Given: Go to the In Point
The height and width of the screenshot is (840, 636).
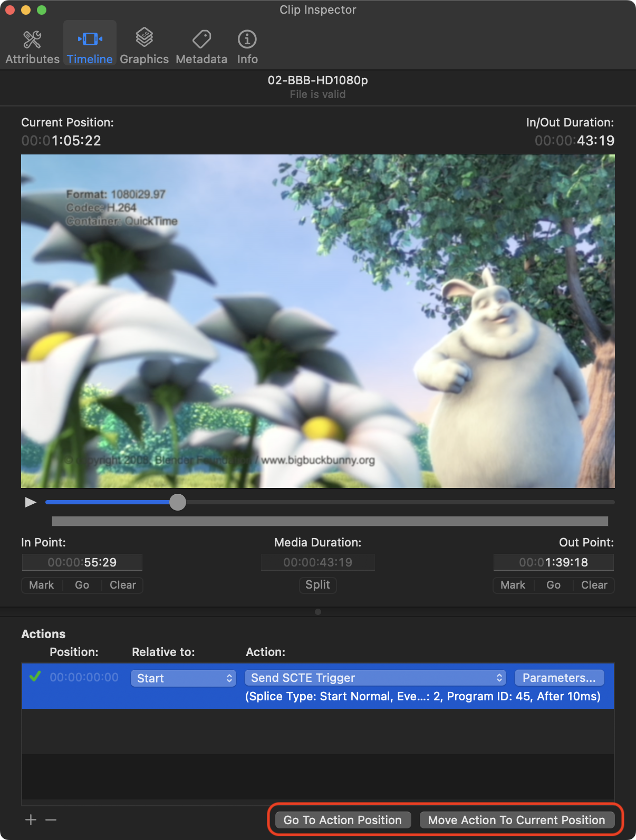Looking at the screenshot, I should 82,585.
